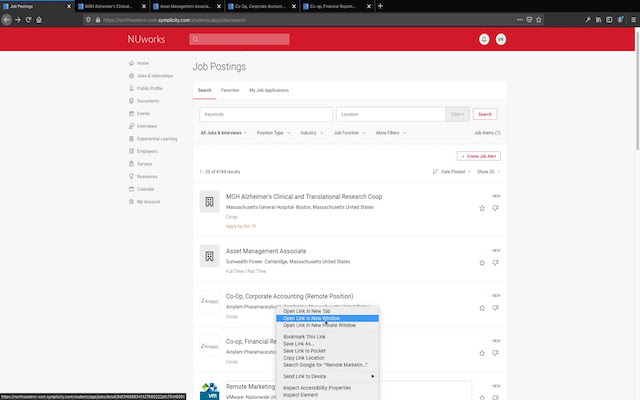Expand the Job Function filter
640x400 pixels.
pyautogui.click(x=350, y=133)
